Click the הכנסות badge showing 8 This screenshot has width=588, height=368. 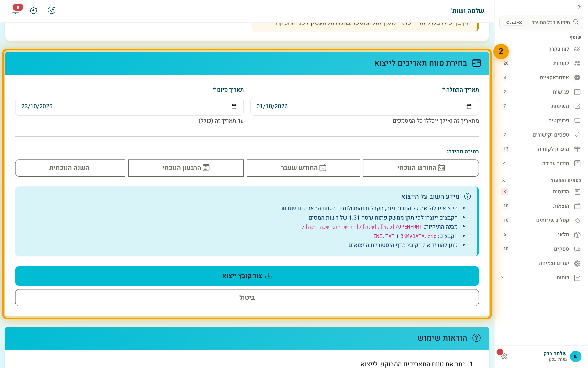[x=505, y=192]
